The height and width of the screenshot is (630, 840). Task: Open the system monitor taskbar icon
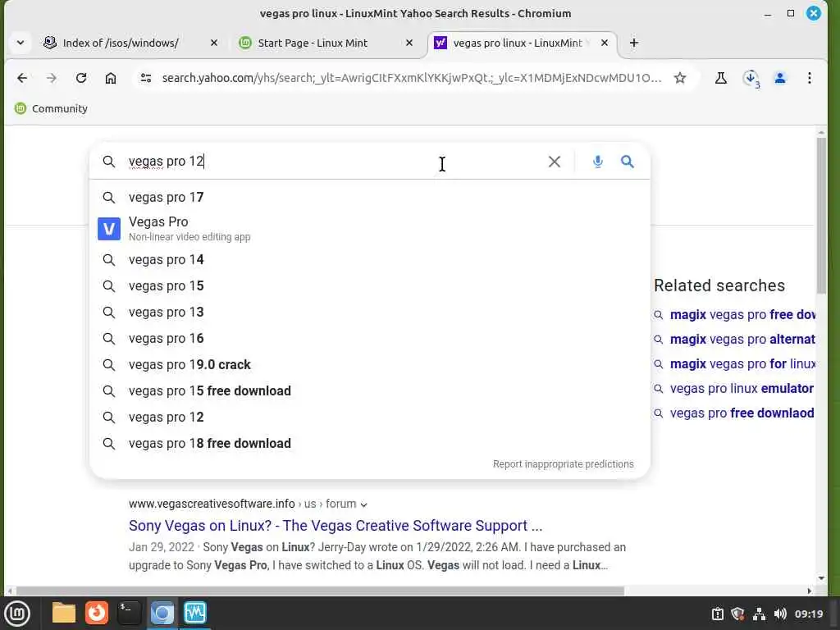pyautogui.click(x=195, y=614)
